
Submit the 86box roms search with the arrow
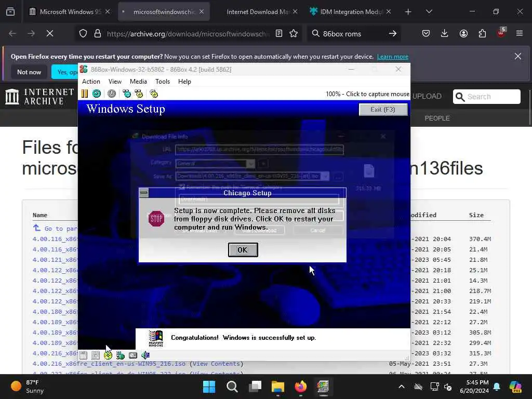(x=393, y=34)
